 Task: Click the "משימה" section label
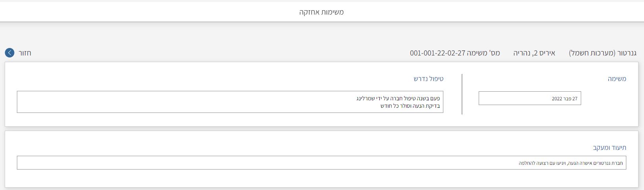coord(617,79)
